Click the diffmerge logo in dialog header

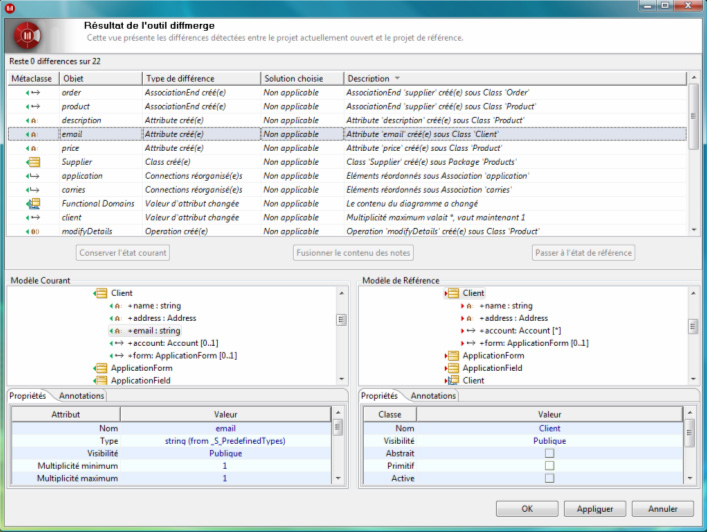28,36
